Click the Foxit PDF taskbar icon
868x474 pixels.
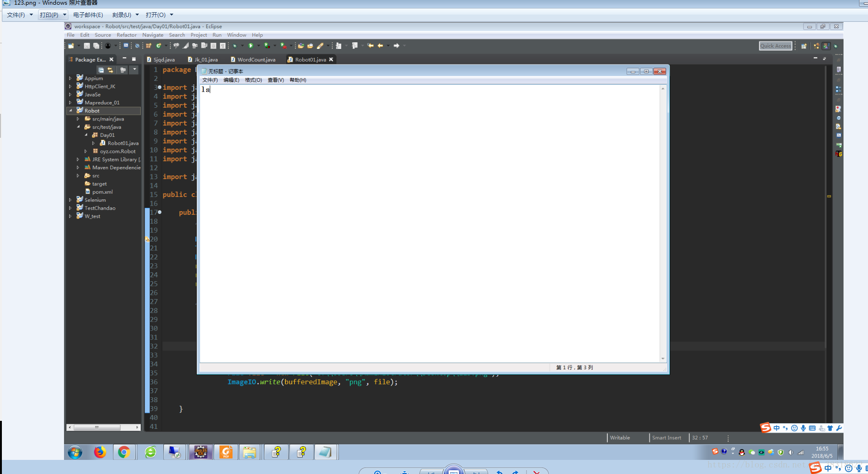tap(226, 452)
